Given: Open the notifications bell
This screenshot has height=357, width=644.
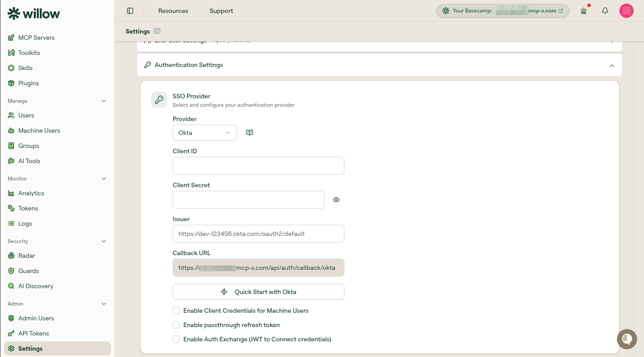Looking at the screenshot, I should (605, 11).
